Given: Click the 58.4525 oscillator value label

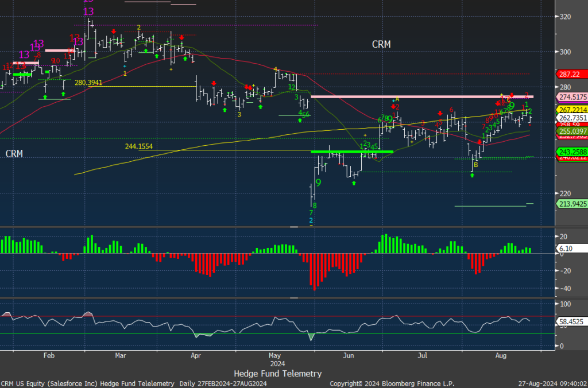Looking at the screenshot, I should (573, 321).
